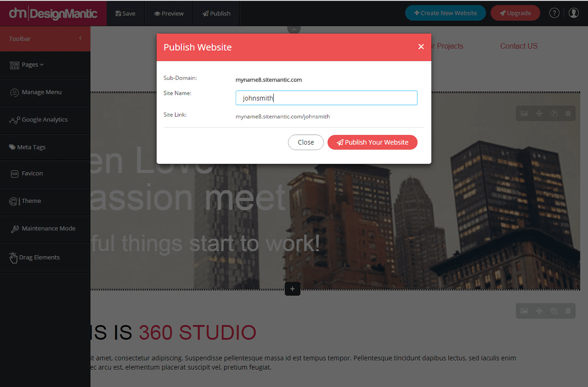Dismiss the Publish Website dialog with X

coord(421,46)
